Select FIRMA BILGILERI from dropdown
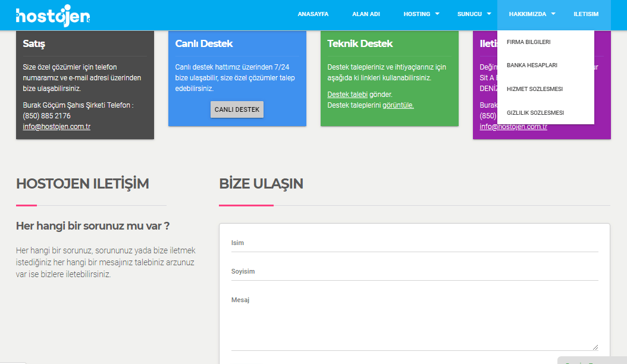Viewport: 627px width, 364px height. 529,42
